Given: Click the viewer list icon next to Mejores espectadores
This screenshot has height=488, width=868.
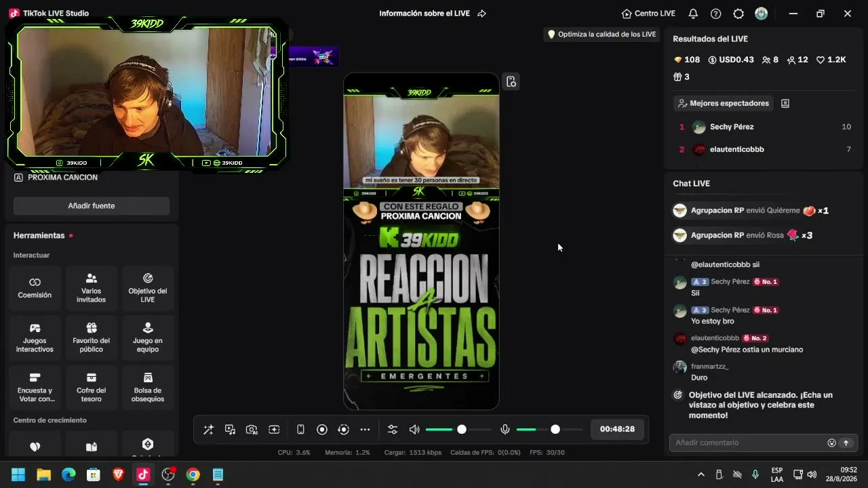Looking at the screenshot, I should pos(785,103).
